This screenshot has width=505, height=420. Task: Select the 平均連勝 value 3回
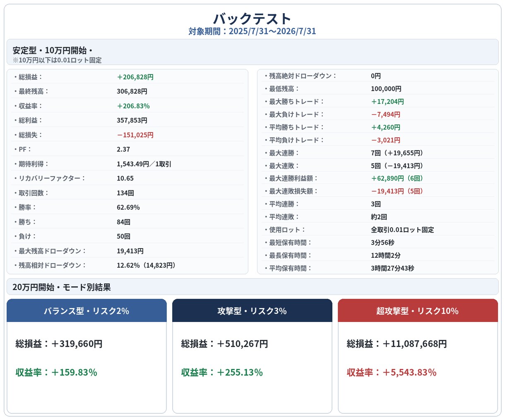coord(376,204)
